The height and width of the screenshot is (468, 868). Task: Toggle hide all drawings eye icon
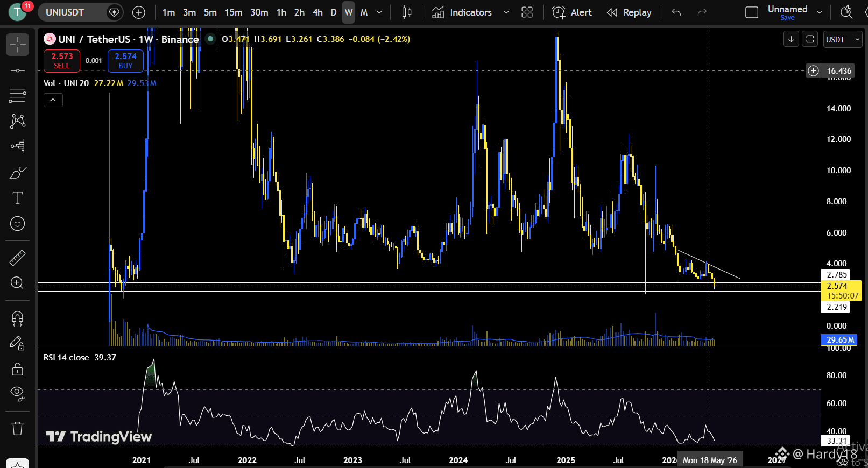pyautogui.click(x=17, y=394)
